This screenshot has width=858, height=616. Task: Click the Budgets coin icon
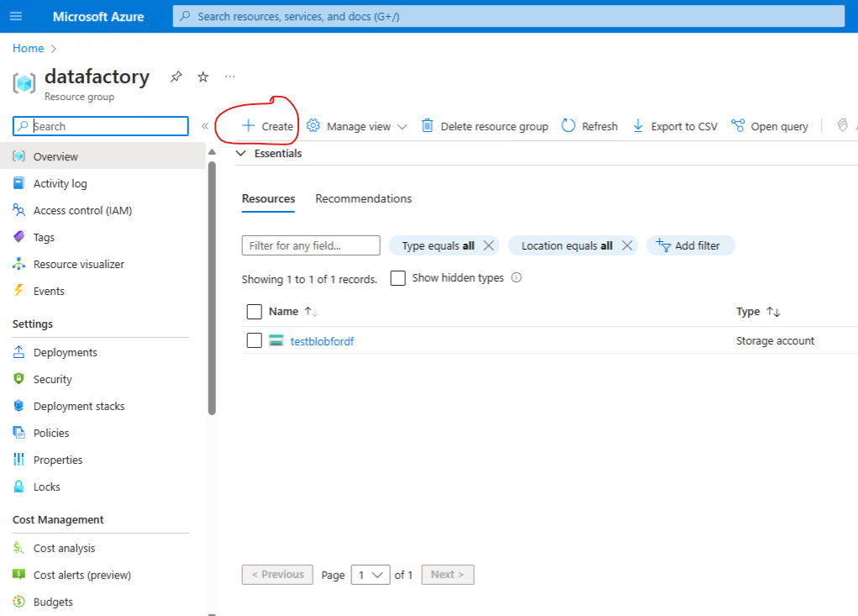[x=18, y=601]
